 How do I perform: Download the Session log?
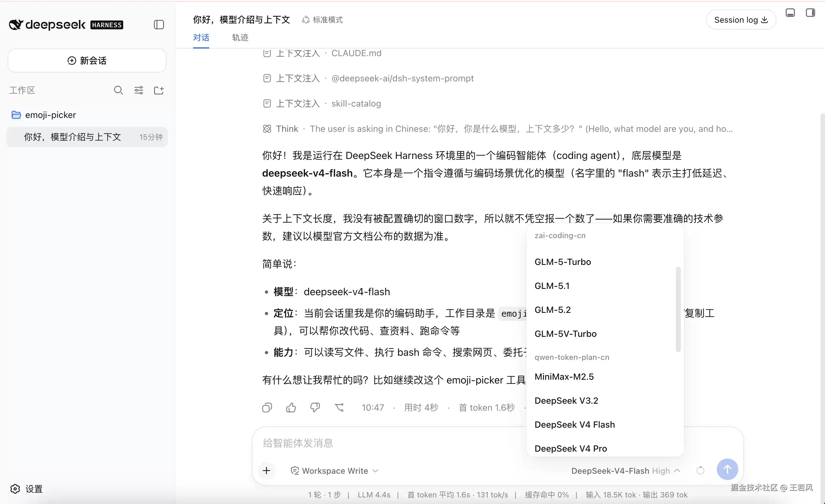click(x=741, y=20)
